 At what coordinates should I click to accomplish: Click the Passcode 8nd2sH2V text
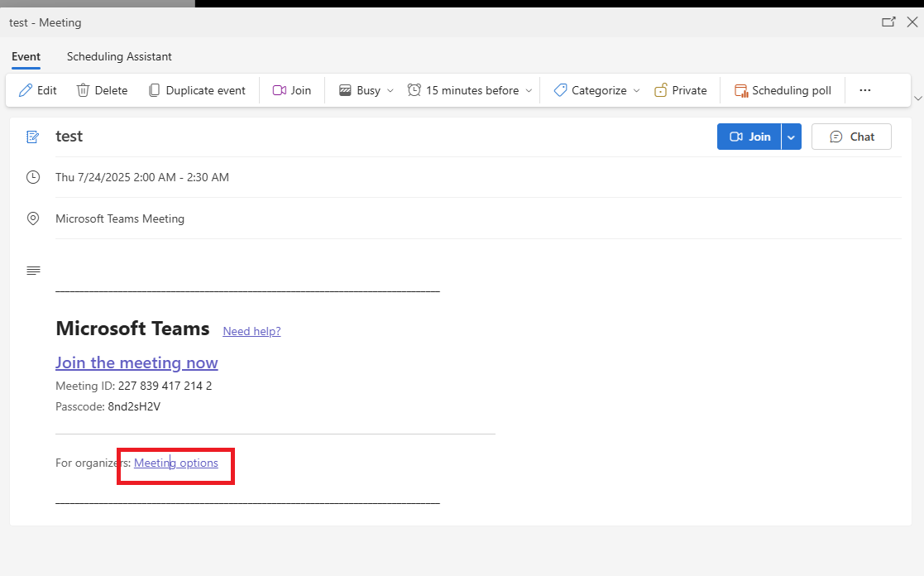[134, 407]
